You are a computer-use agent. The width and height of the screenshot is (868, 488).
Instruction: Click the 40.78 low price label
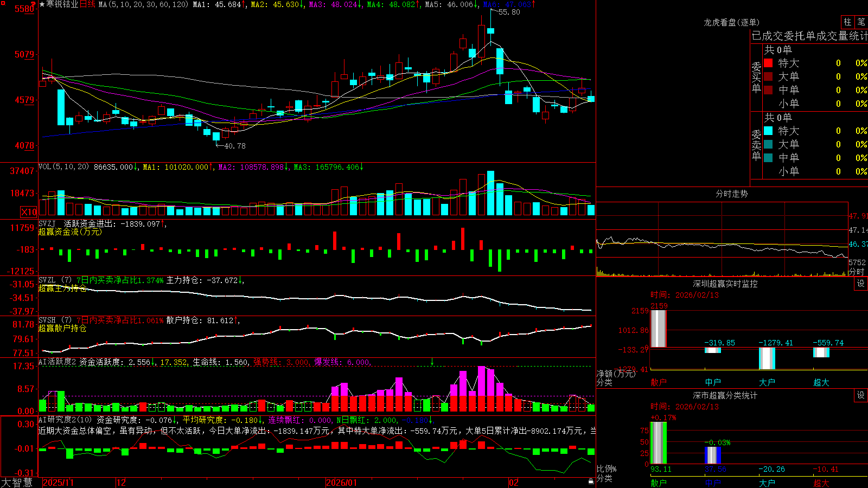coord(234,146)
